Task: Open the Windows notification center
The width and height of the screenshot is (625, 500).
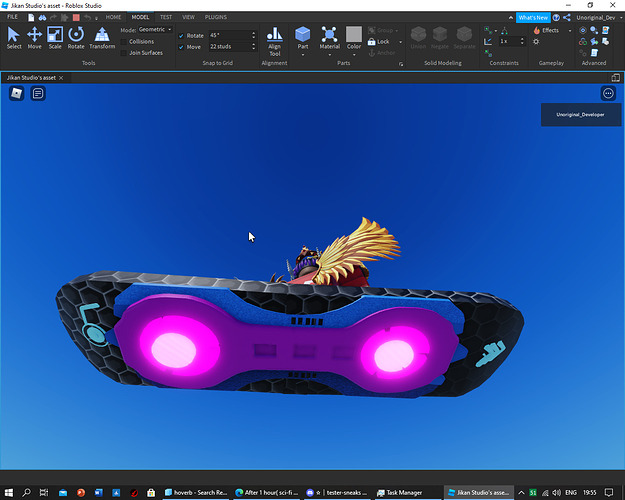Action: 609,492
